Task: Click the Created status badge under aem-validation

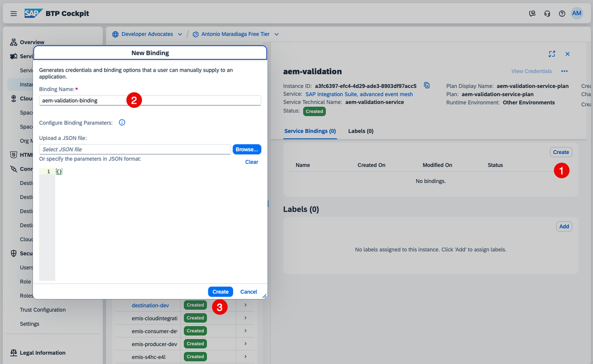Action: [x=315, y=111]
